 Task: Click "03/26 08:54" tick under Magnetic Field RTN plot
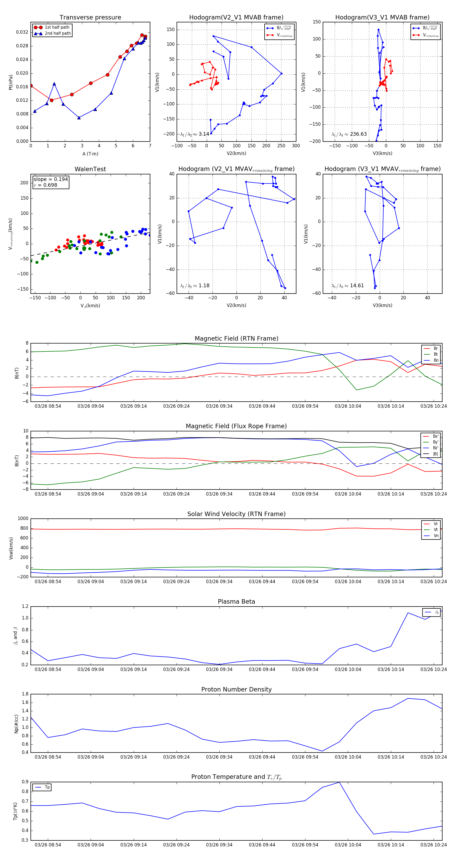pos(48,406)
